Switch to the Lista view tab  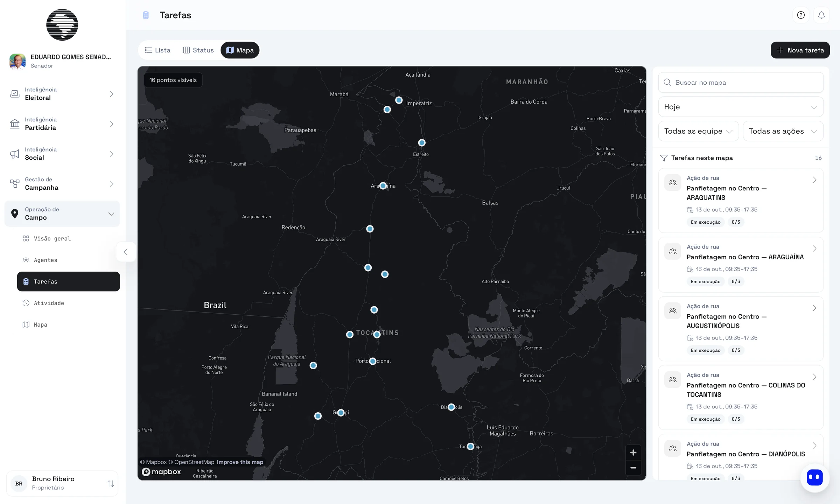point(157,50)
